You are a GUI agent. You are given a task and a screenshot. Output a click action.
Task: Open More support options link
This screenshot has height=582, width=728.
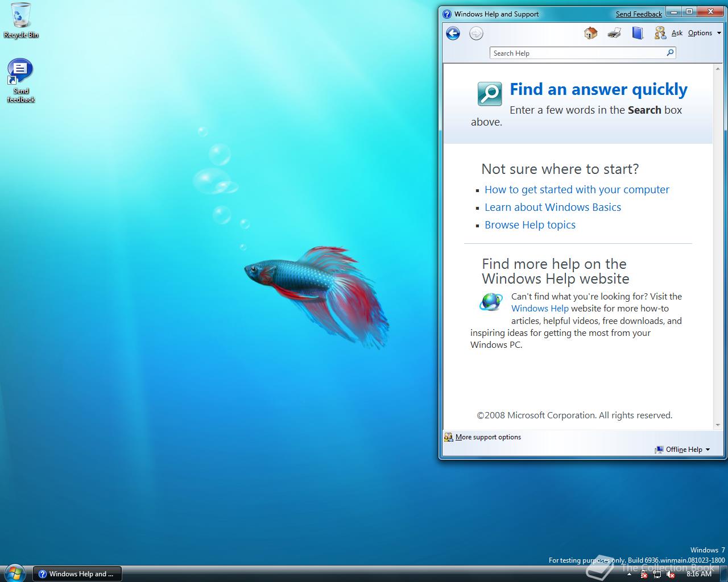pyautogui.click(x=488, y=437)
